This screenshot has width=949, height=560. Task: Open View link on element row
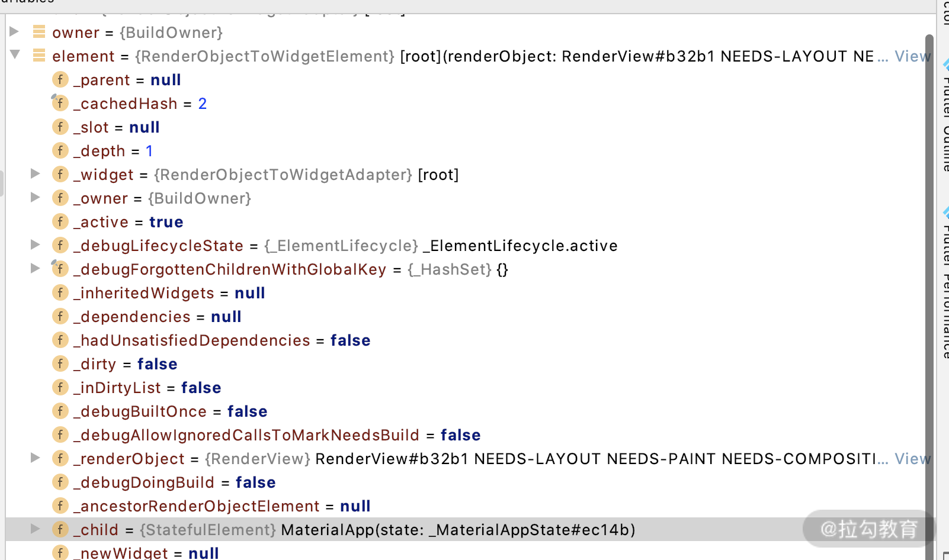(912, 56)
